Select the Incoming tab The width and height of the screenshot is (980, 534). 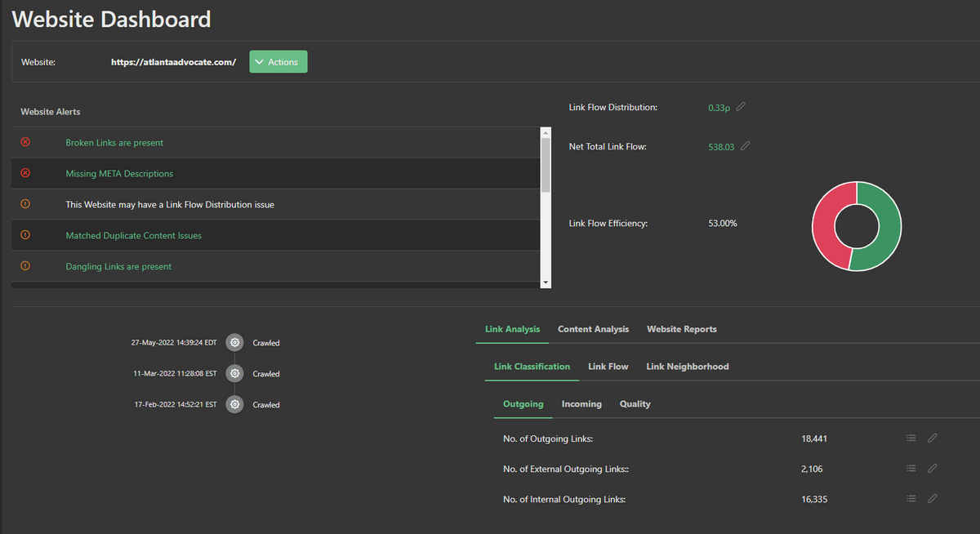tap(581, 403)
